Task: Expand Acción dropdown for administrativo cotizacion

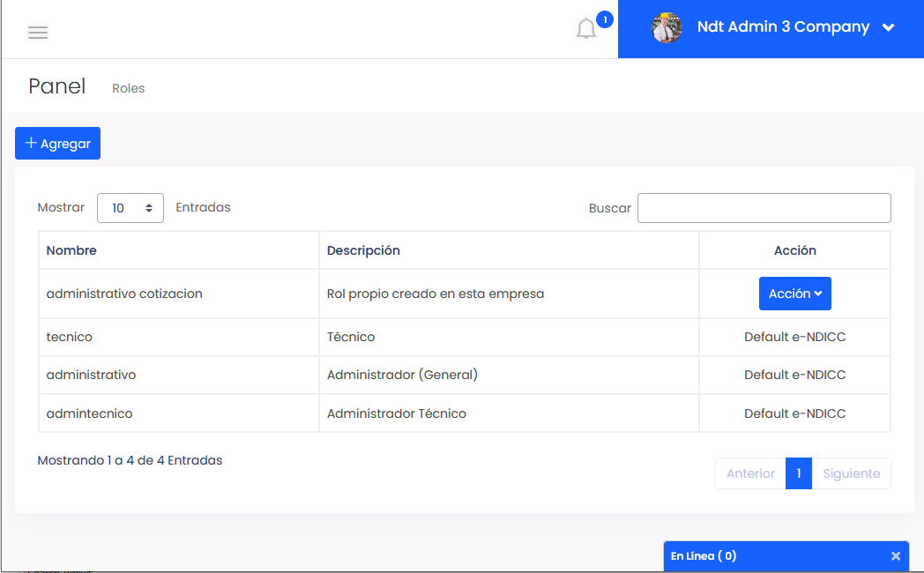Action: click(794, 294)
